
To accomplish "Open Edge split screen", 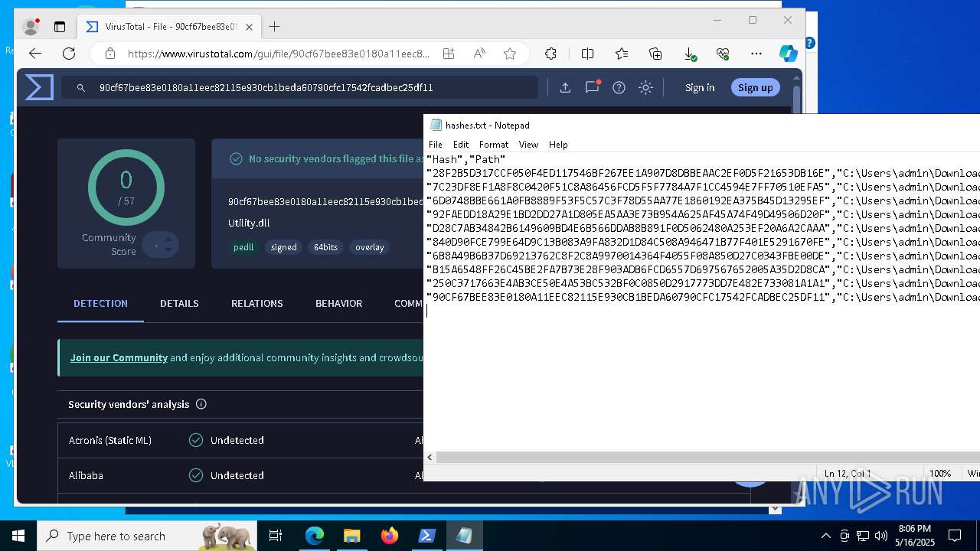I will click(587, 54).
